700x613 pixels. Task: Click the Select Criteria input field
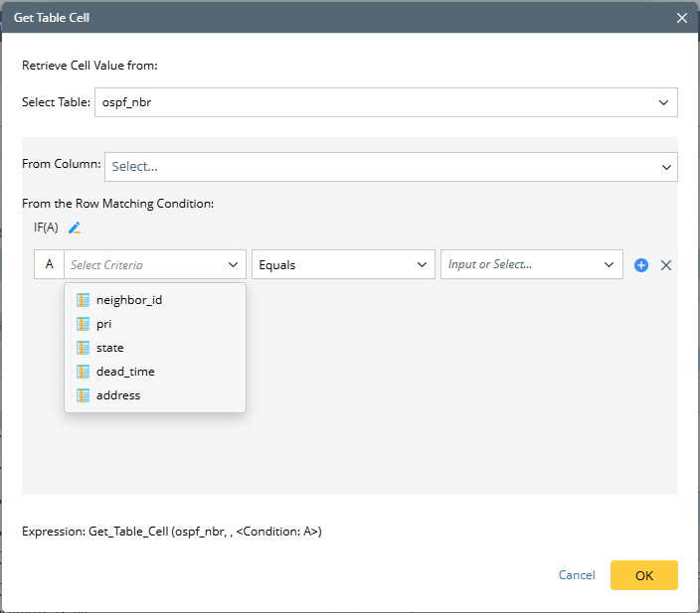pyautogui.click(x=144, y=265)
